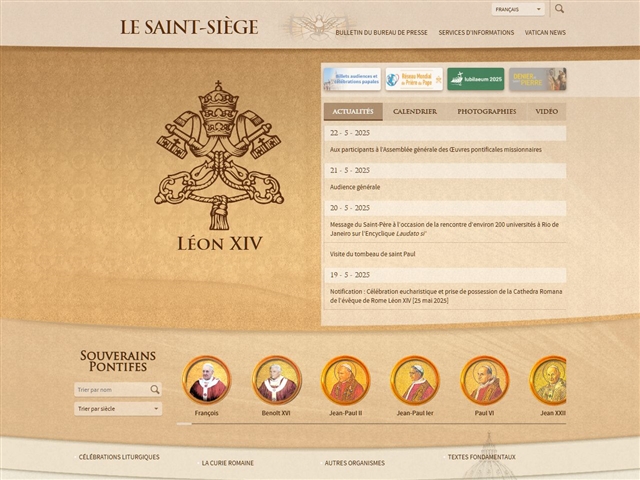Click the papal coat of arms emblem
This screenshot has width=640, height=480.
click(219, 156)
